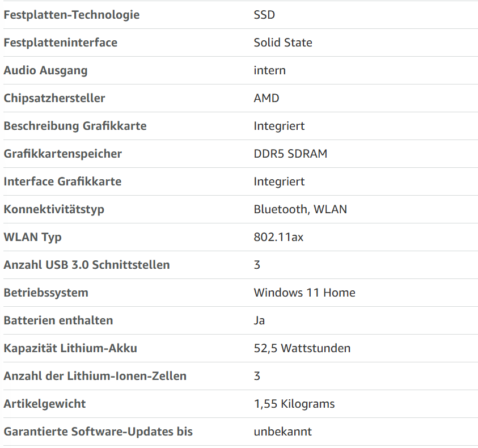Click the Anzahl USB 3.0 Schnittstellen label
The width and height of the screenshot is (478, 448).
tap(87, 265)
